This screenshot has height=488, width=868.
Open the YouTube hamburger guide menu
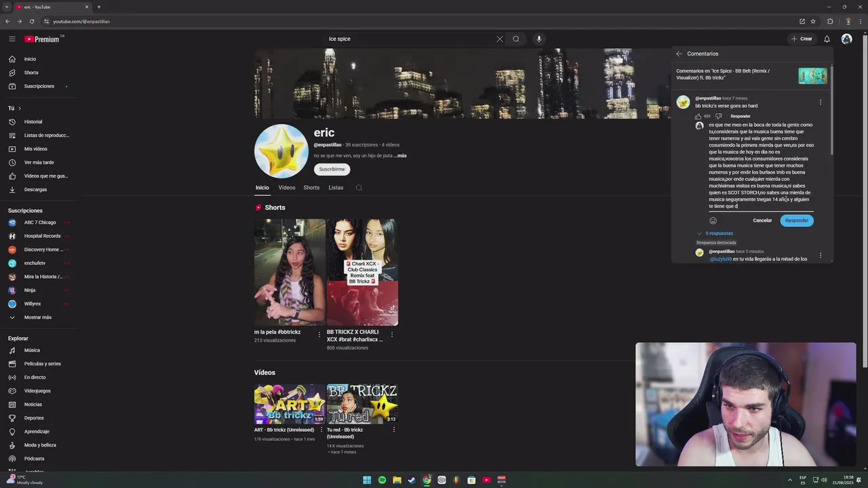tap(12, 39)
